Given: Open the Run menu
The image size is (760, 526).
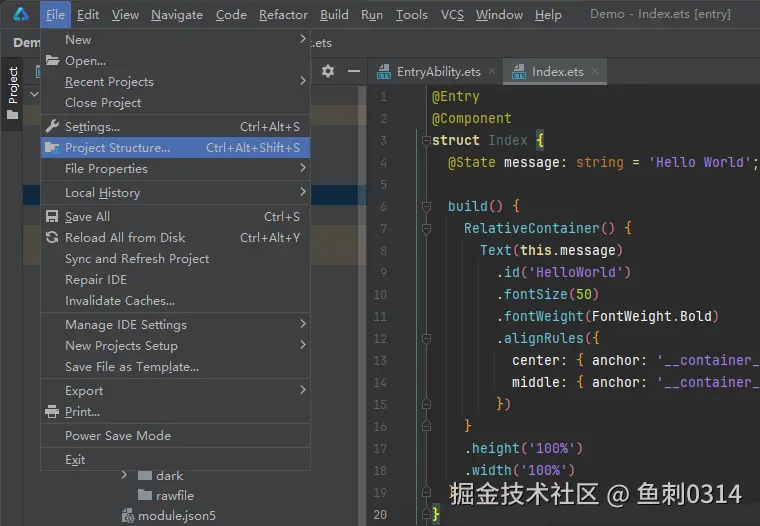Looking at the screenshot, I should (x=372, y=15).
